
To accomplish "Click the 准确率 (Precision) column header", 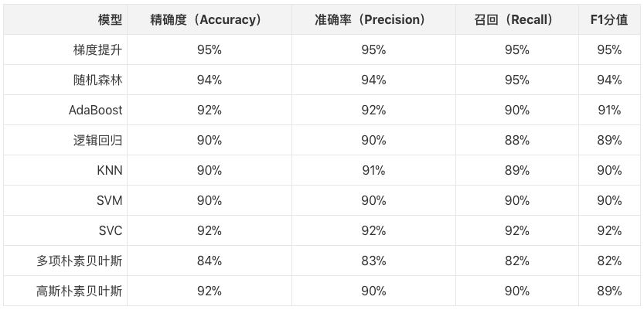I will [x=373, y=20].
